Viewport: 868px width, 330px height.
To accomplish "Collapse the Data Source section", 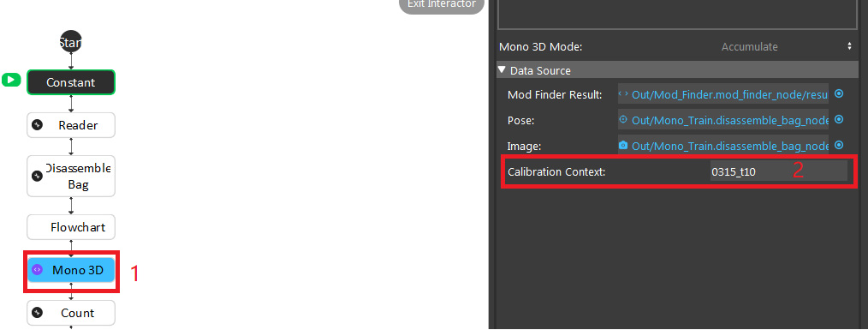I will coord(502,70).
